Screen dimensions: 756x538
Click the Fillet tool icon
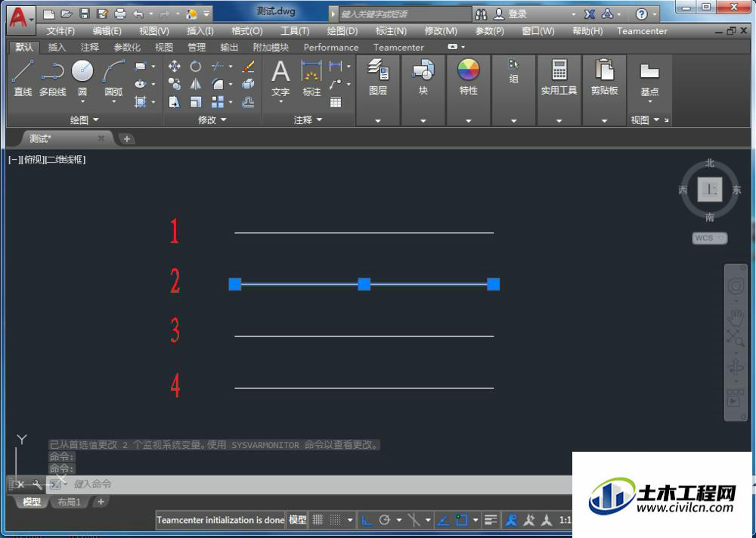(x=218, y=84)
